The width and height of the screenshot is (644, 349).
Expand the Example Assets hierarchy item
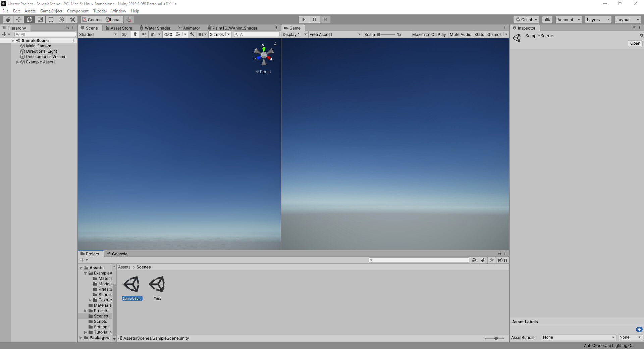[x=17, y=62]
